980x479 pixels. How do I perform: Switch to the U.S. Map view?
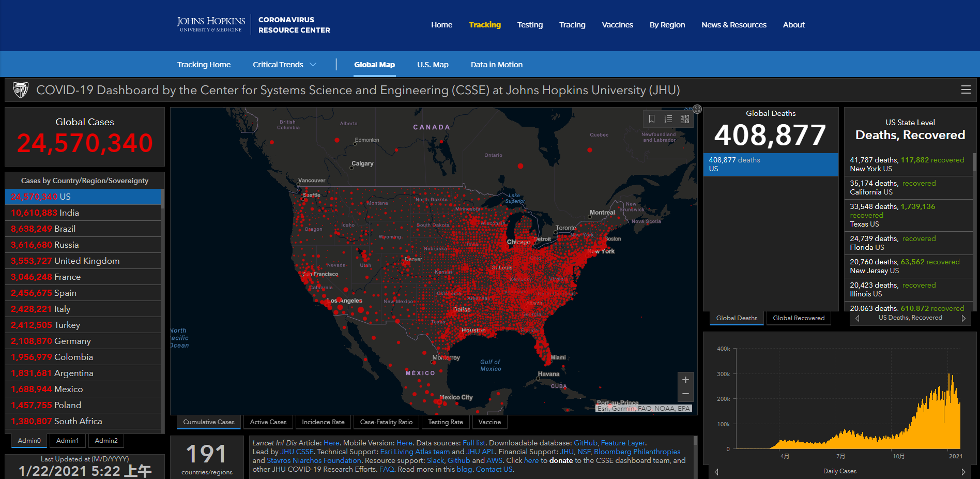pos(433,65)
